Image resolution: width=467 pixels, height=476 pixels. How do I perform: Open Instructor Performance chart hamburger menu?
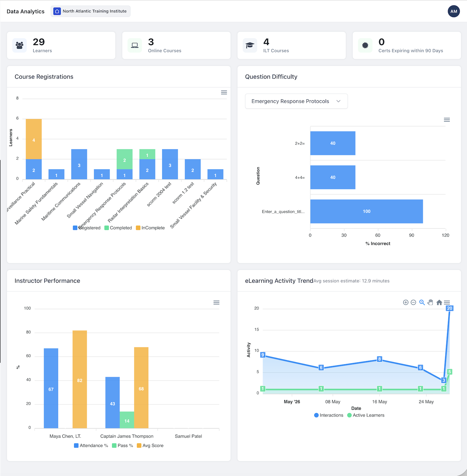pos(216,303)
